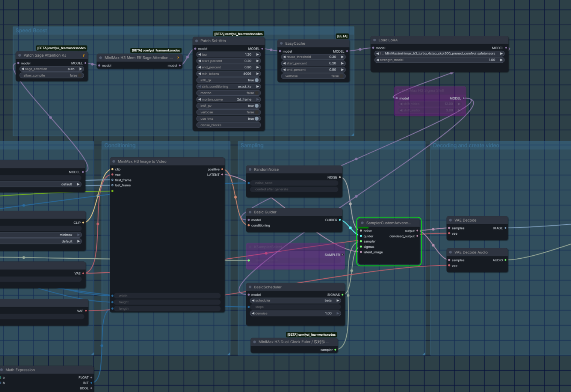Toggle verbose in the EasyCache node
The image size is (571, 392).
[313, 76]
